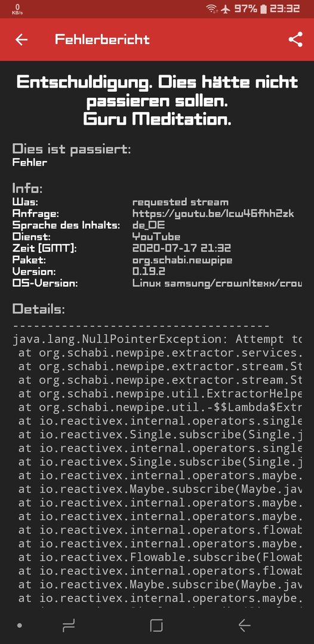The width and height of the screenshot is (314, 644).
Task: Tap the version number 0.19.2
Action: pyautogui.click(x=149, y=271)
